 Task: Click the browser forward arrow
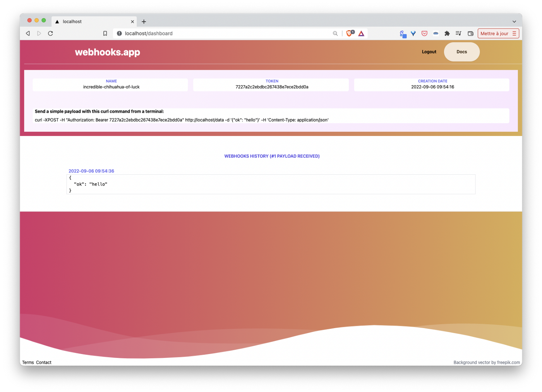[39, 34]
